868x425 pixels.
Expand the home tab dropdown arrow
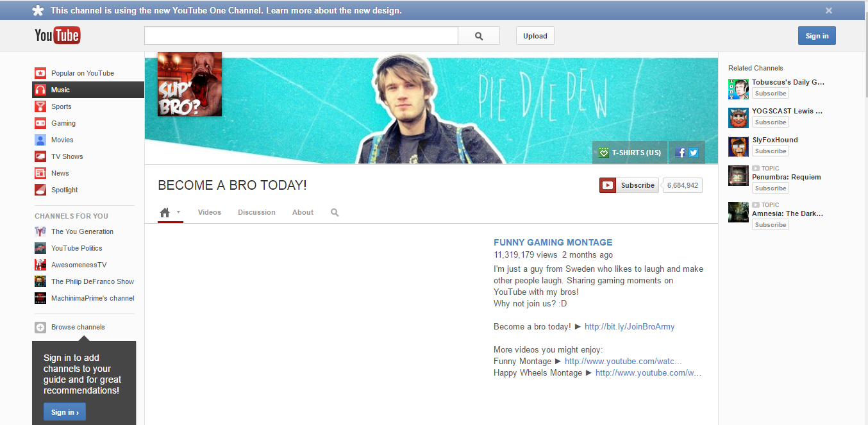click(179, 212)
